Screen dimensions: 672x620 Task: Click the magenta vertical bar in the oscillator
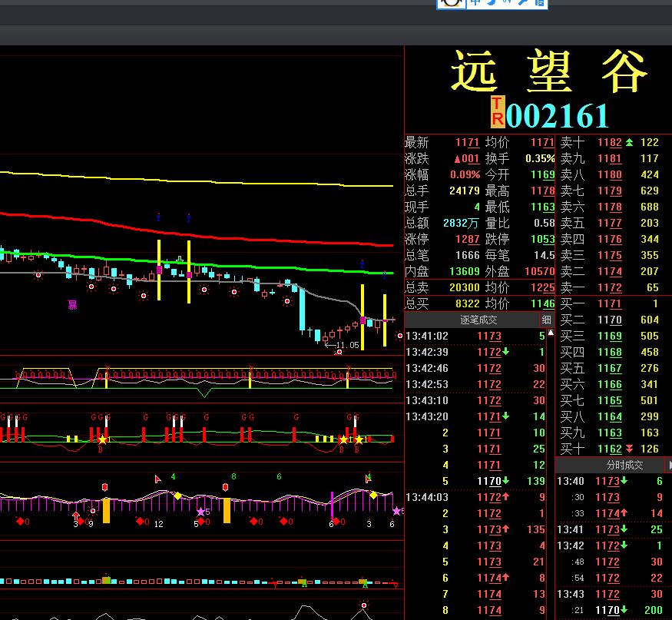(x=332, y=506)
